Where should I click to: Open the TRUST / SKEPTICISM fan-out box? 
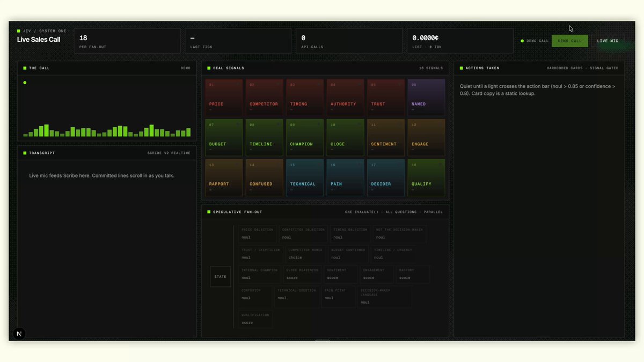261,254
